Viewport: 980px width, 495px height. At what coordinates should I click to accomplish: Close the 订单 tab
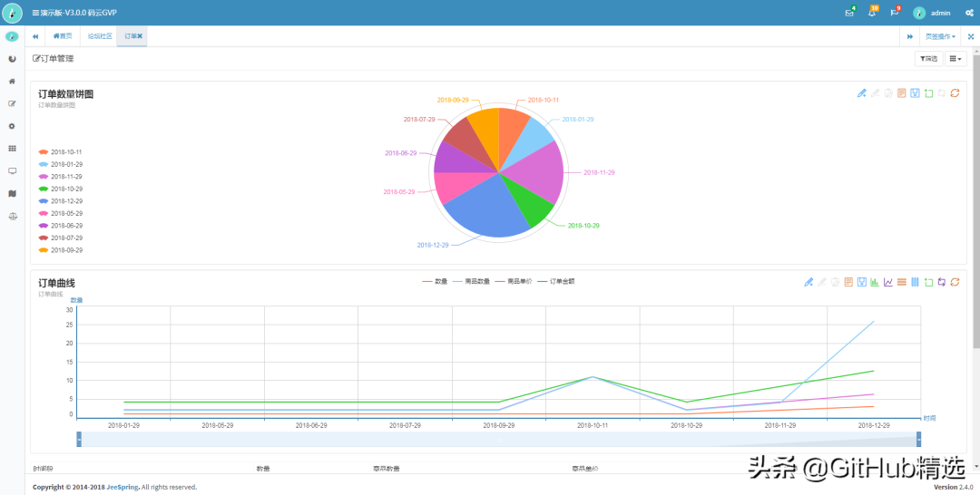(140, 36)
